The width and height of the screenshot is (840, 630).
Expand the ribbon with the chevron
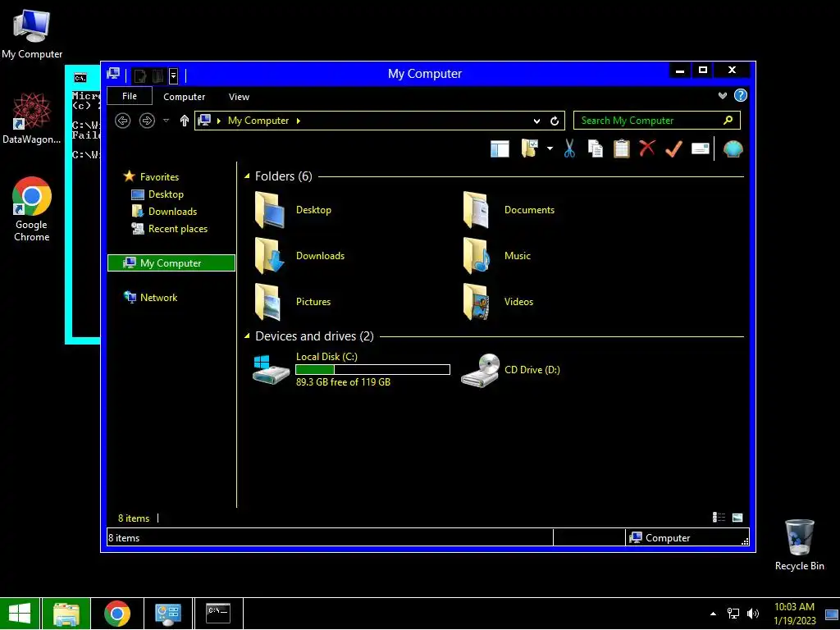point(723,95)
